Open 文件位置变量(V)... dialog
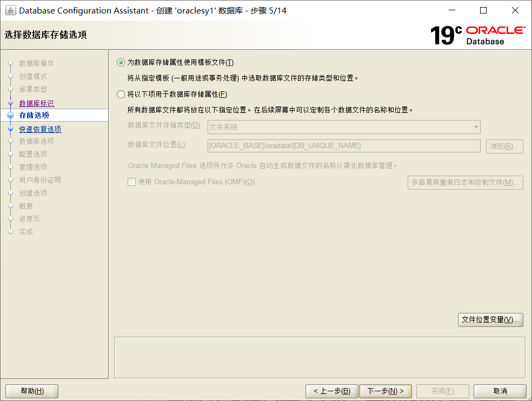Screen dimensions: 532x401 [490, 319]
